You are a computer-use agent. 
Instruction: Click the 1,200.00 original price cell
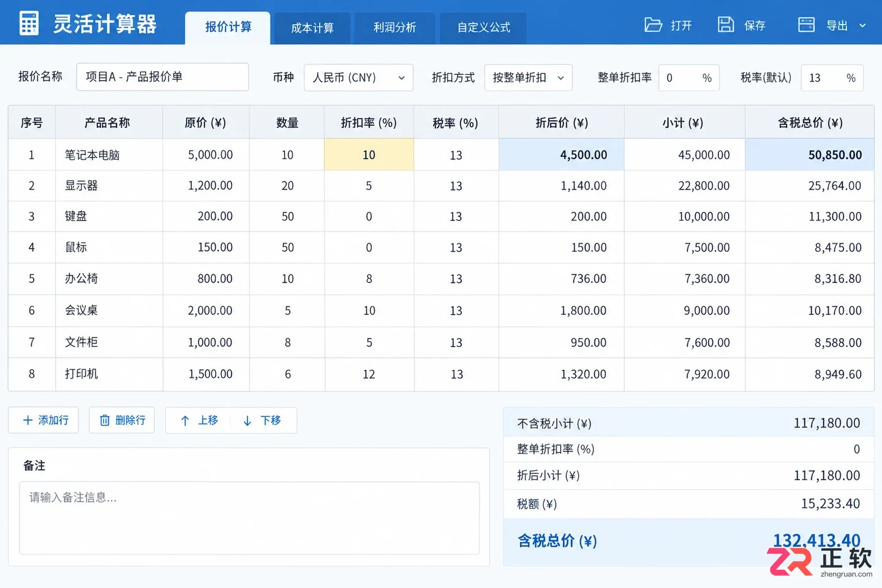point(206,186)
